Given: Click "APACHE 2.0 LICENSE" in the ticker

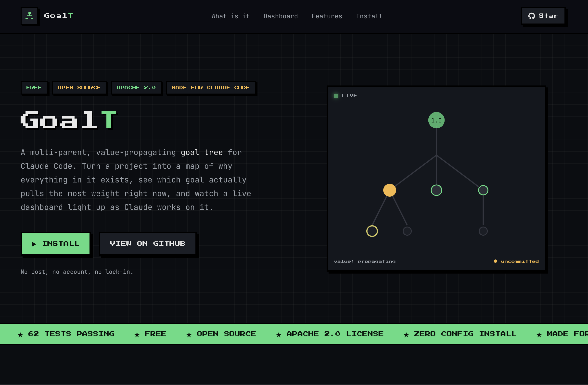Looking at the screenshot, I should pos(335,334).
